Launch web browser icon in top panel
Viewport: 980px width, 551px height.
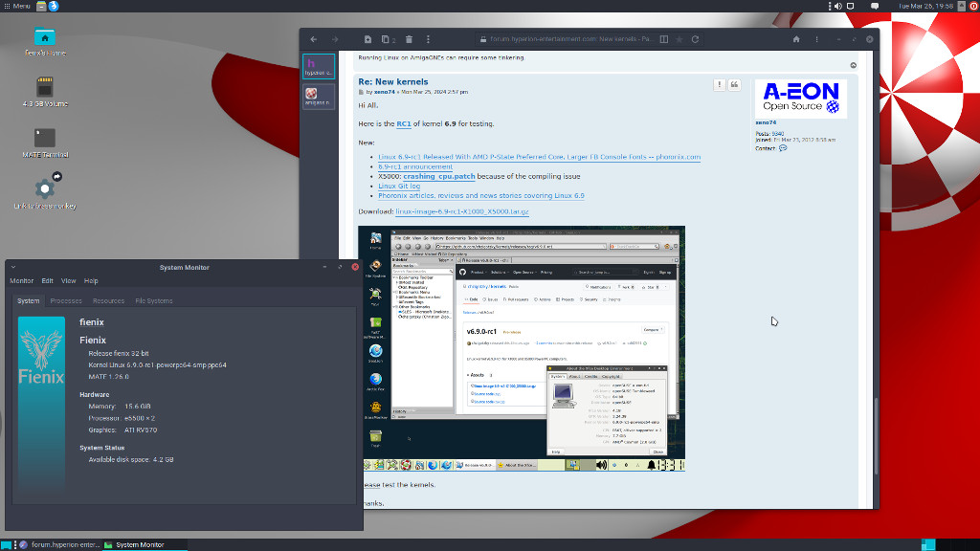click(x=54, y=6)
